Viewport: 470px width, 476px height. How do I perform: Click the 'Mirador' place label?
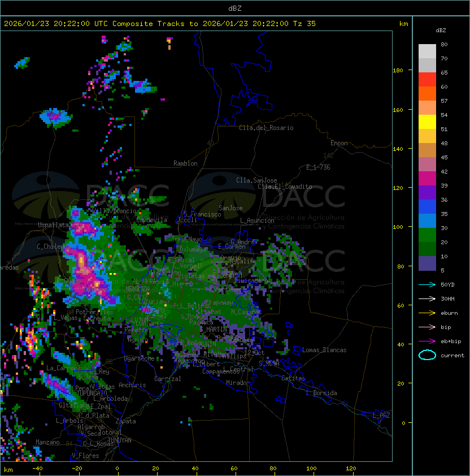pyautogui.click(x=238, y=383)
